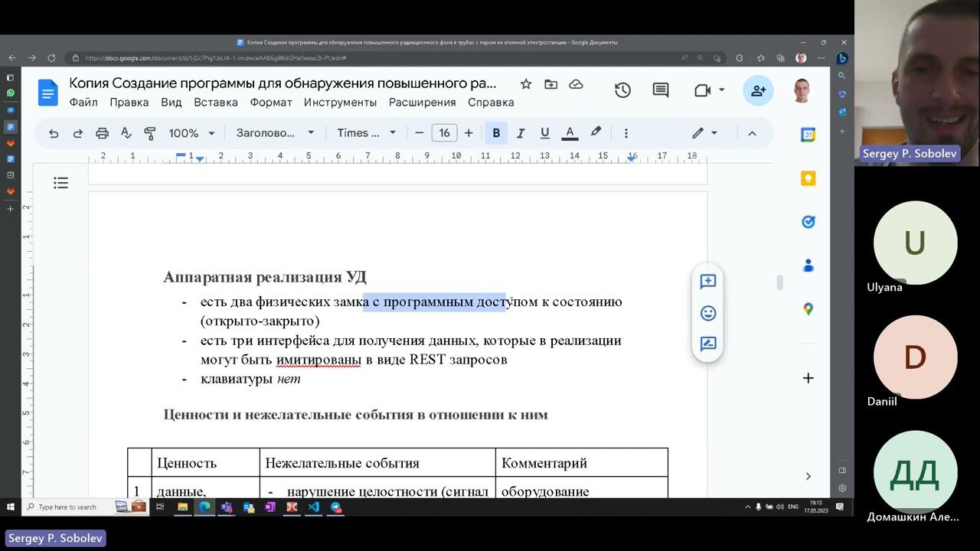Open the text color picker

tap(570, 133)
